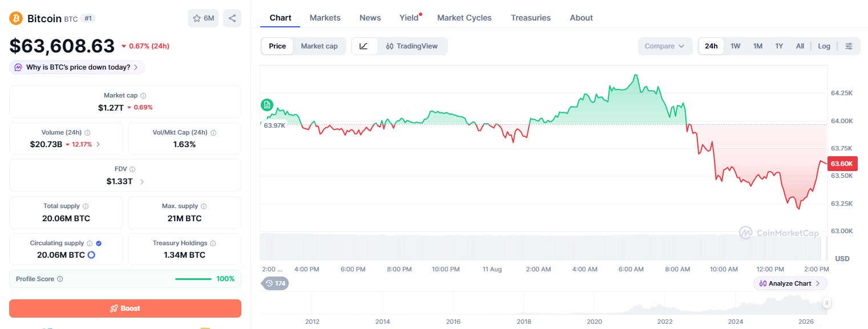Open chart settings sliders icon
The image size is (868, 329).
tap(849, 46)
